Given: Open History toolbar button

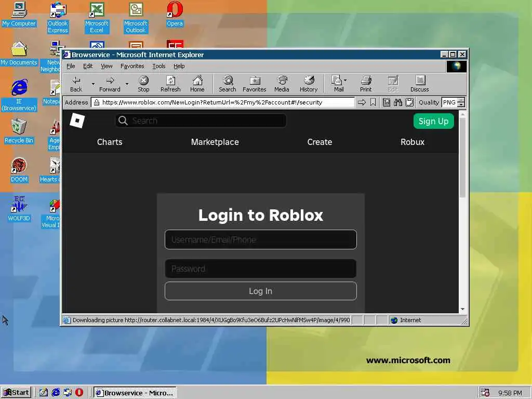Looking at the screenshot, I should click(x=309, y=84).
